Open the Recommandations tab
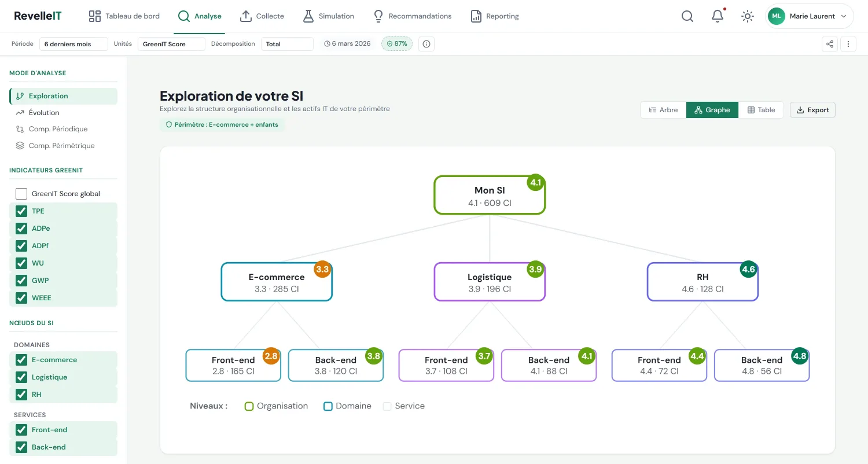Image resolution: width=868 pixels, height=464 pixels. [x=413, y=16]
